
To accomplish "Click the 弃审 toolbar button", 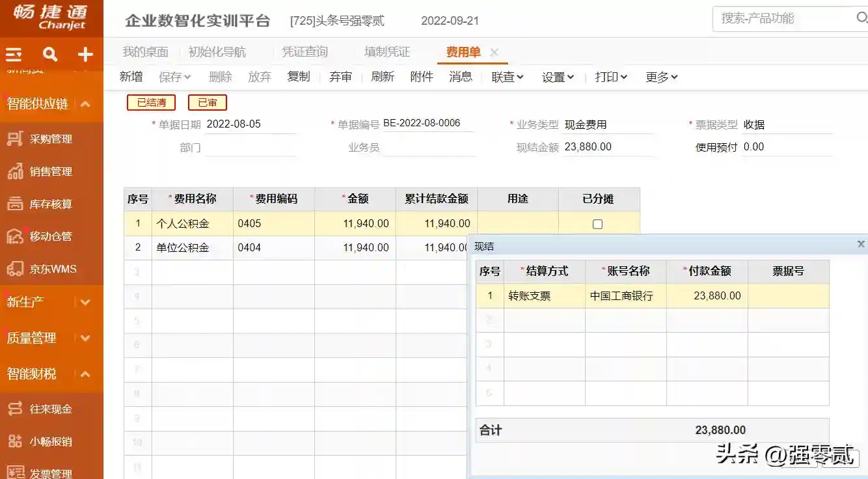I will [x=340, y=77].
